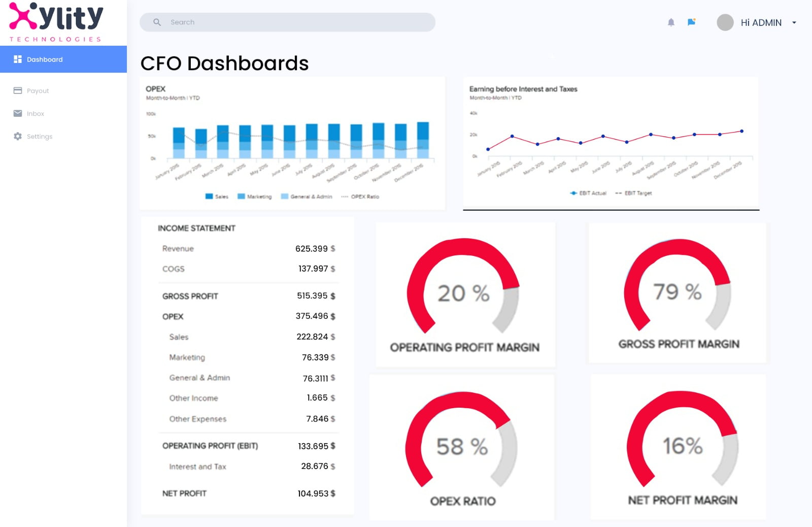This screenshot has width=812, height=527.
Task: Click the CFO Dashboards page heading
Action: [224, 63]
